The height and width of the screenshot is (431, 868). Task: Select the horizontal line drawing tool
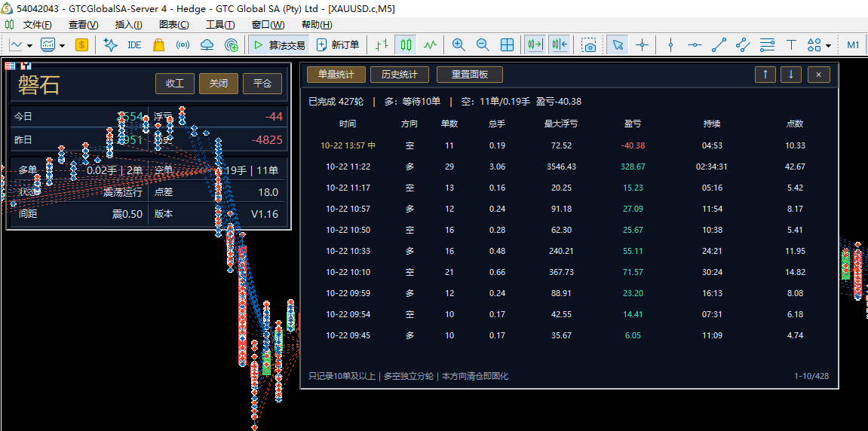pyautogui.click(x=695, y=44)
